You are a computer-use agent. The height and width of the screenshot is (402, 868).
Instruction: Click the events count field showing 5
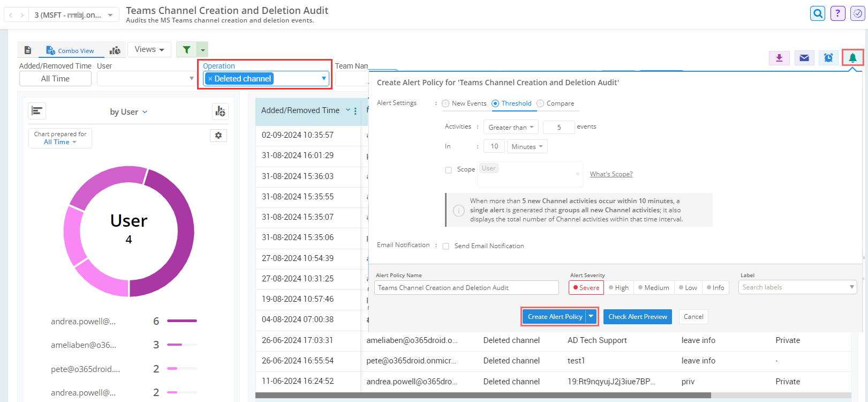pos(559,127)
